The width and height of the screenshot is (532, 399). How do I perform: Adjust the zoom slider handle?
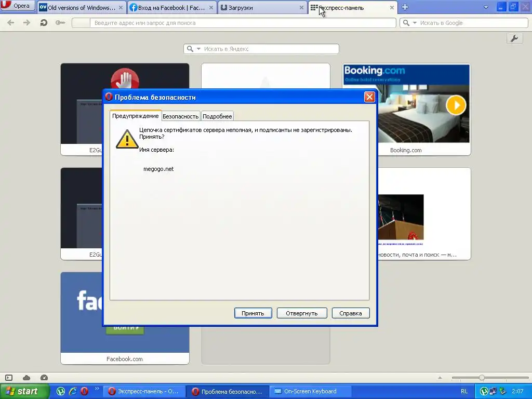tap(482, 378)
